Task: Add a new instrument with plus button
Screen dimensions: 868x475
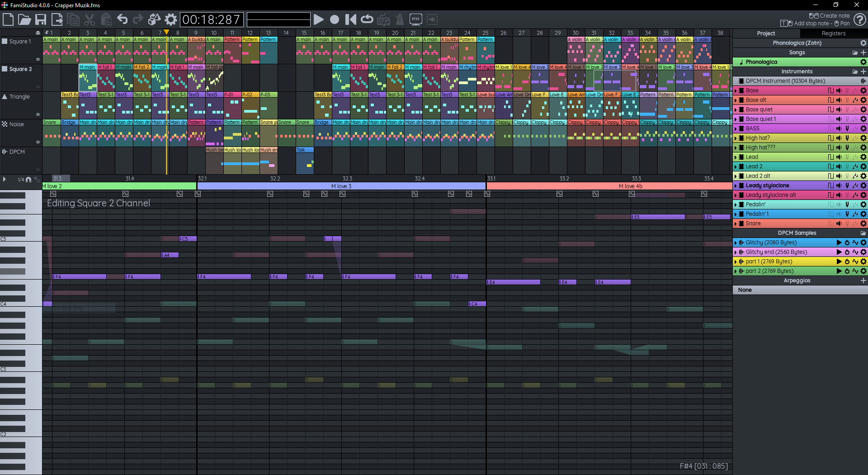Action: point(863,71)
